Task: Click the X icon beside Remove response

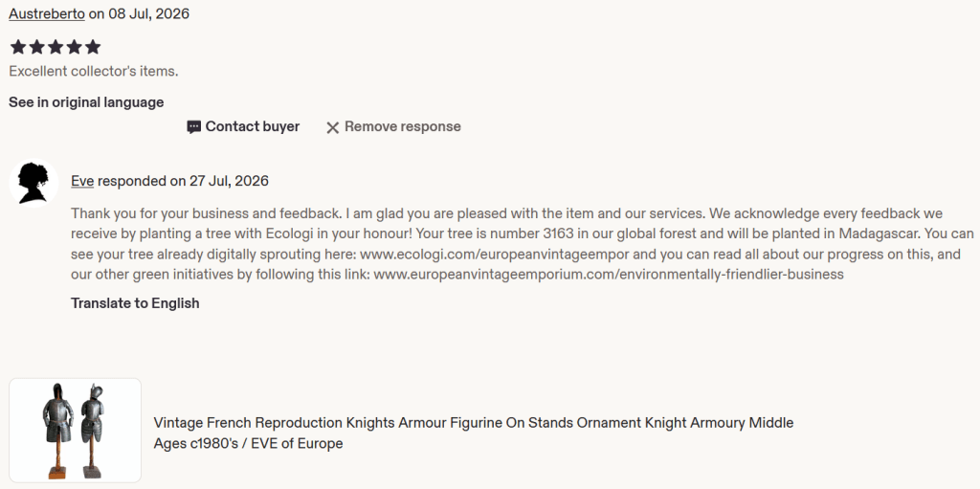Action: 332,127
